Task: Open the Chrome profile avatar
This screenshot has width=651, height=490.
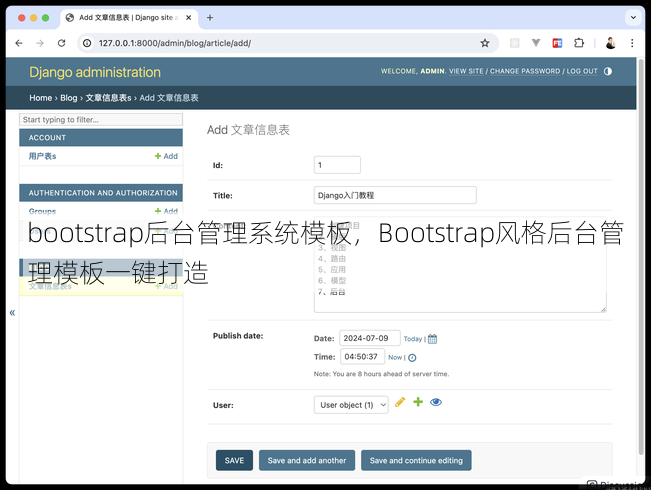Action: (610, 43)
